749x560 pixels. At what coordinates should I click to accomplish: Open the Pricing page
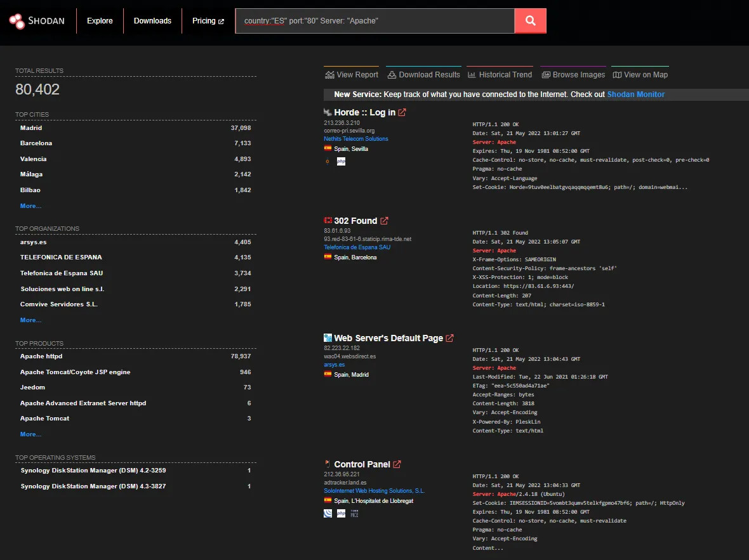(x=208, y=20)
